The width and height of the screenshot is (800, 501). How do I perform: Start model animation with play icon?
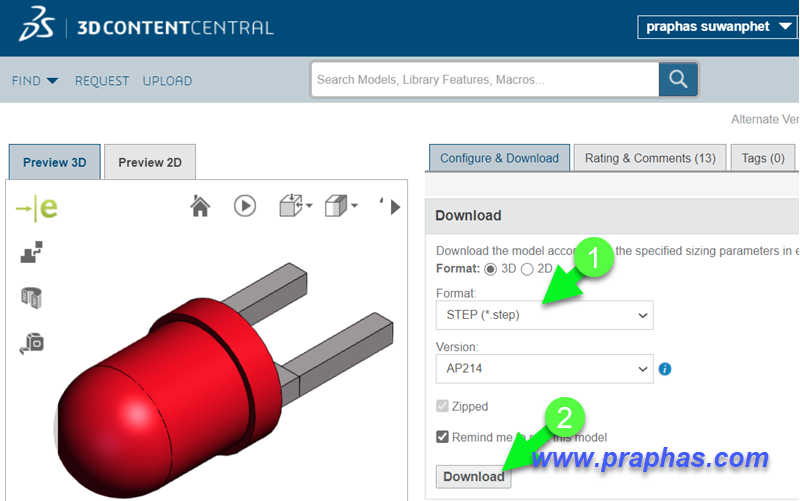pos(245,206)
